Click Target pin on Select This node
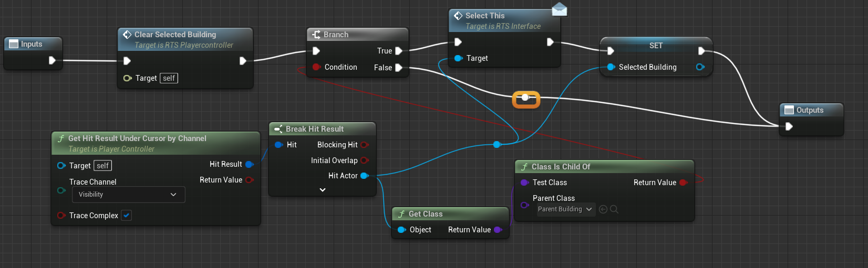The width and height of the screenshot is (868, 268). tap(458, 58)
